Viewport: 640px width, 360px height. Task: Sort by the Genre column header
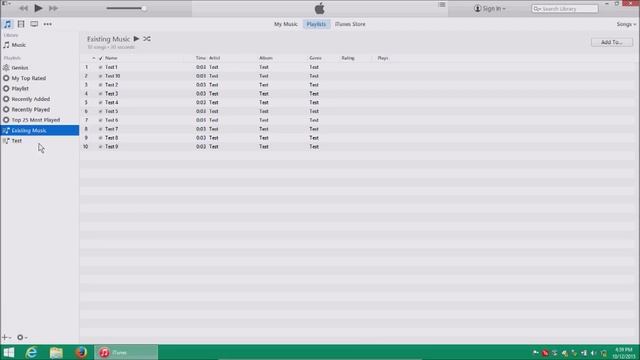click(315, 58)
